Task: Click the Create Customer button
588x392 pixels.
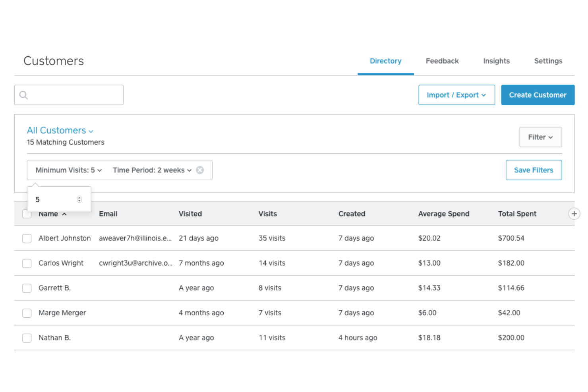Action: [538, 95]
